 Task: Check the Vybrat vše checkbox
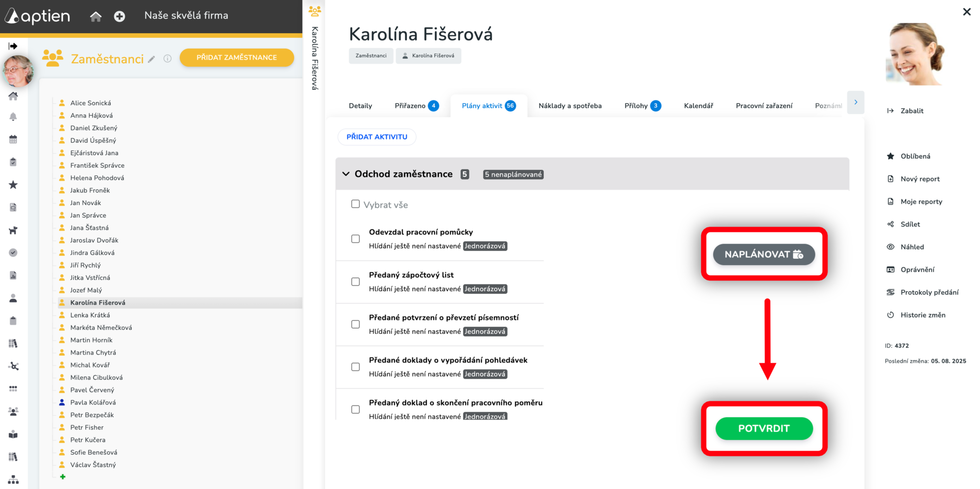pyautogui.click(x=355, y=204)
